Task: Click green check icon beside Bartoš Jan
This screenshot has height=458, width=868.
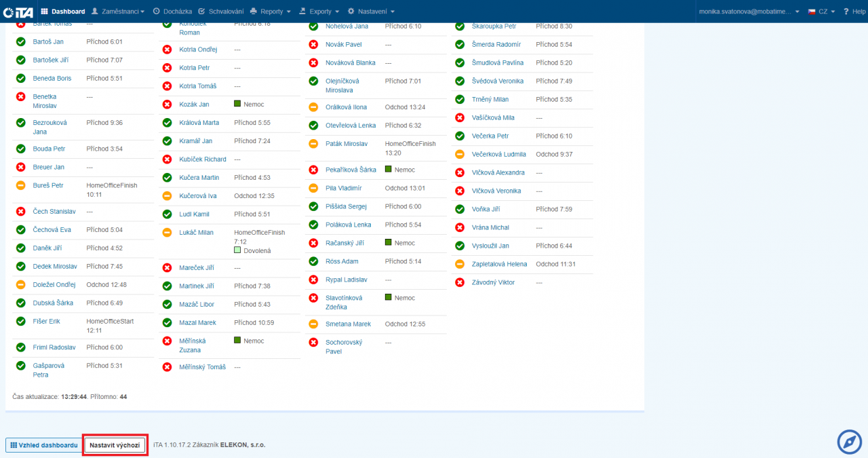Action: click(x=21, y=42)
